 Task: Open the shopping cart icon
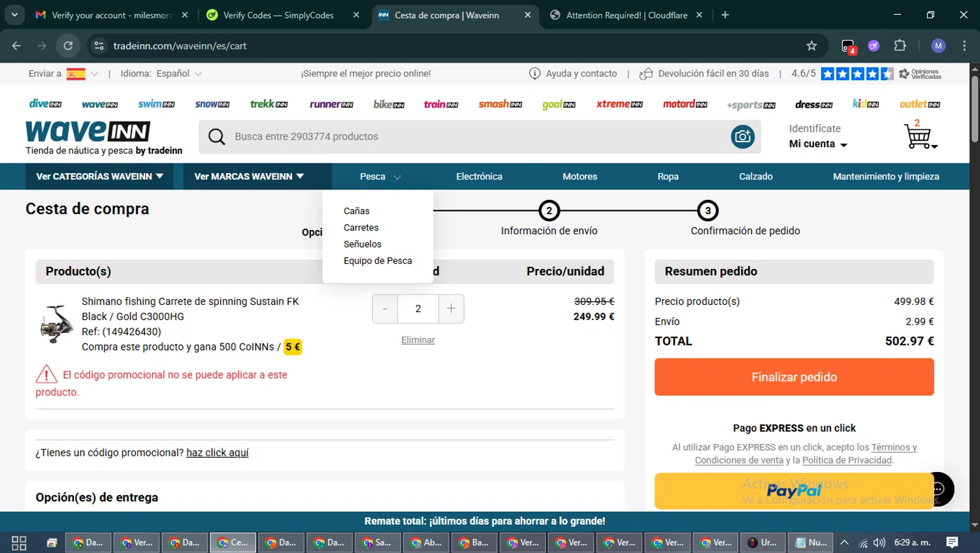tap(920, 135)
